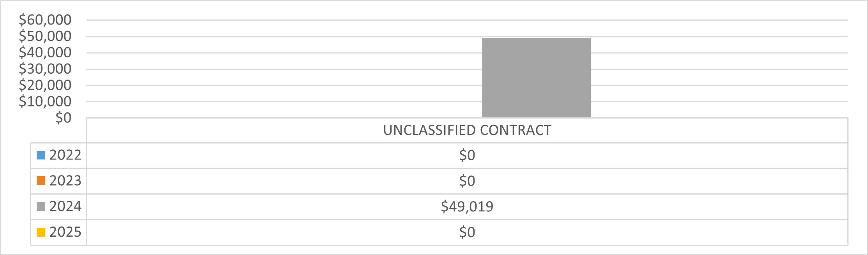Screen dimensions: 868x255
Task: Click the $60,000 axis label
Action: point(45,20)
